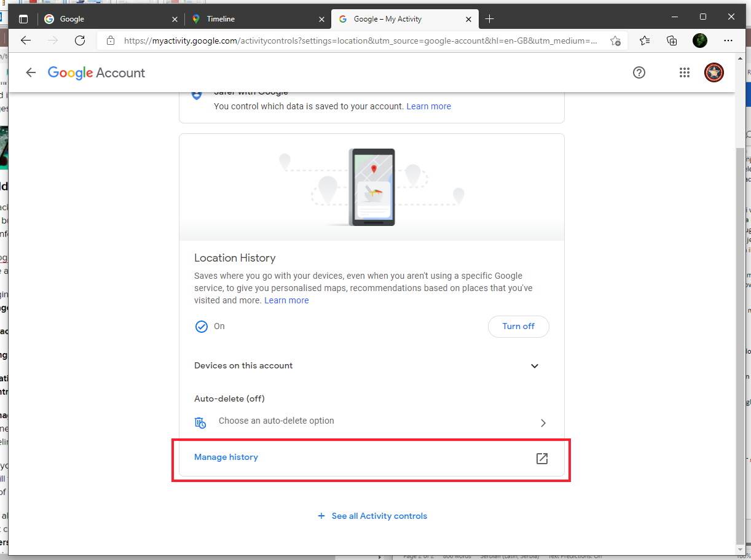751x560 pixels.
Task: Click the Google Account profile avatar
Action: 714,72
